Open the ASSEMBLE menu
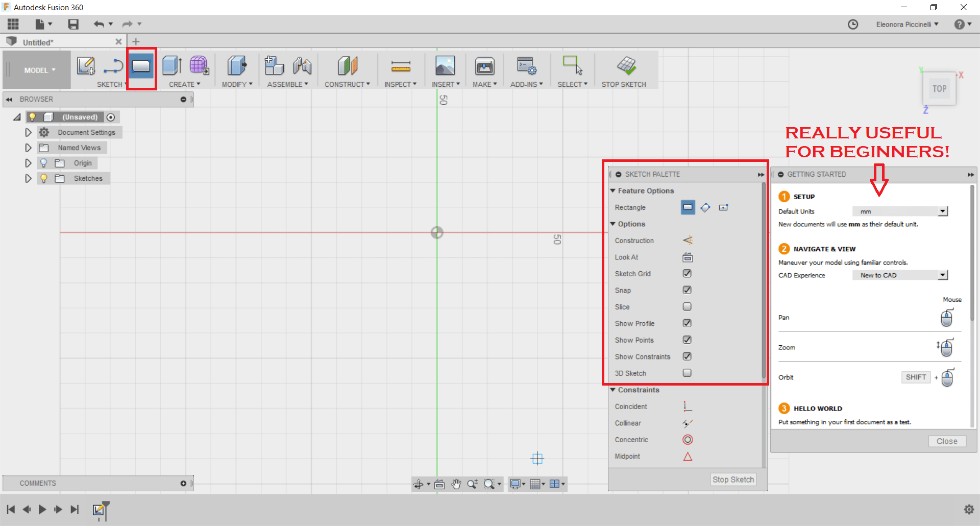 click(x=287, y=84)
